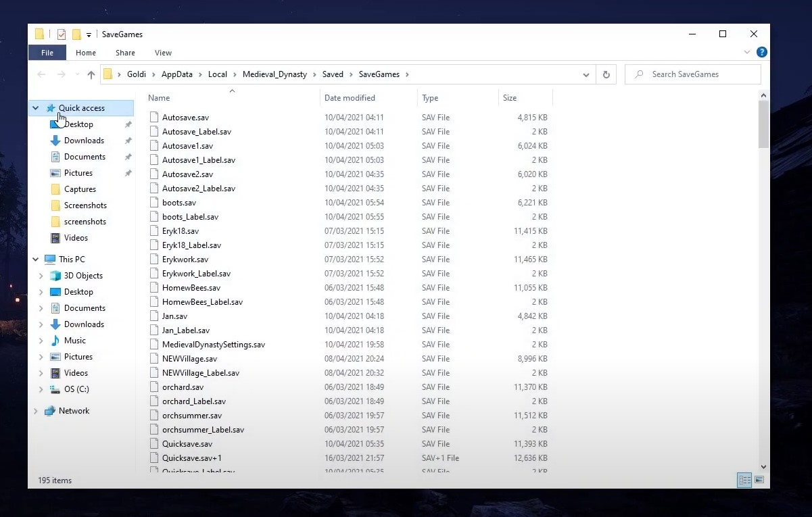Click the file icon beside MedievalDynastySettings.sav
The width and height of the screenshot is (812, 517).
click(154, 344)
